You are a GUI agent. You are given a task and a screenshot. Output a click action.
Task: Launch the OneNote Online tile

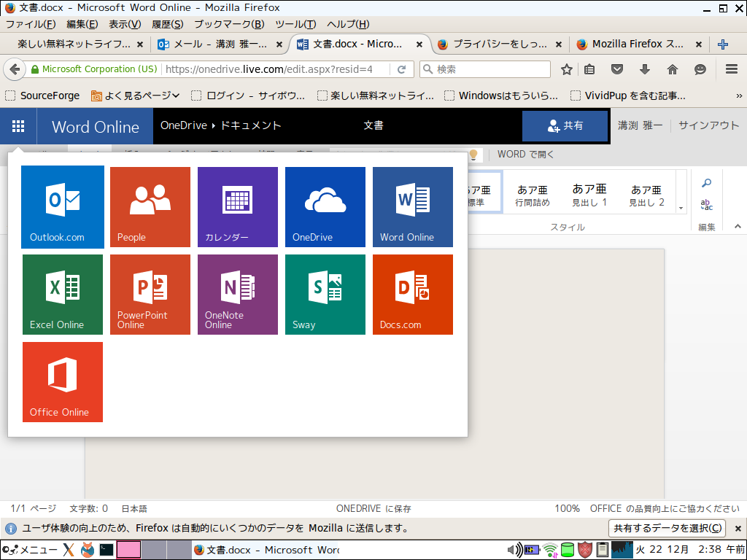[x=238, y=295]
